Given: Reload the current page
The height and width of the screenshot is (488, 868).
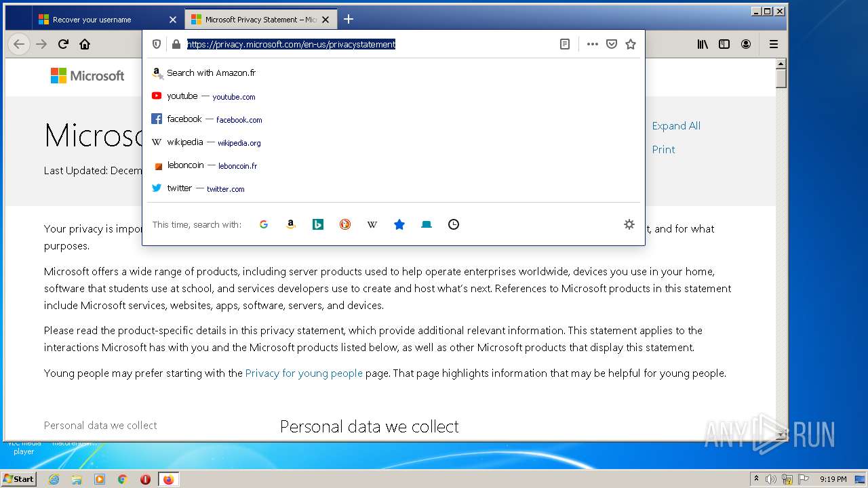Looking at the screenshot, I should coord(63,44).
